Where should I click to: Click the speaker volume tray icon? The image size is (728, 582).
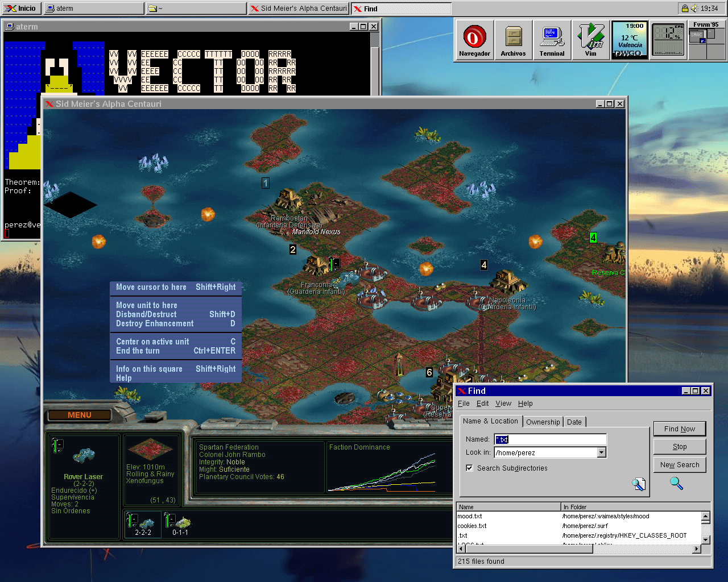pos(694,9)
